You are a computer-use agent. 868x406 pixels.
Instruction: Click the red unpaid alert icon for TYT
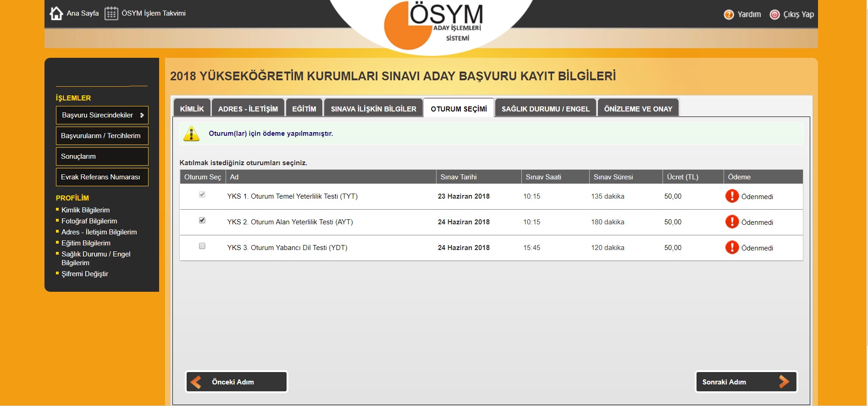point(732,196)
